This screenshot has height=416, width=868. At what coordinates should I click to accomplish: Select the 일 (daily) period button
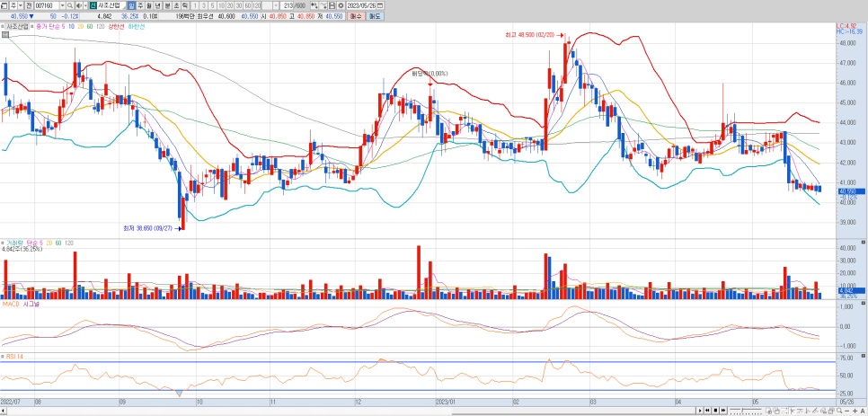point(131,5)
